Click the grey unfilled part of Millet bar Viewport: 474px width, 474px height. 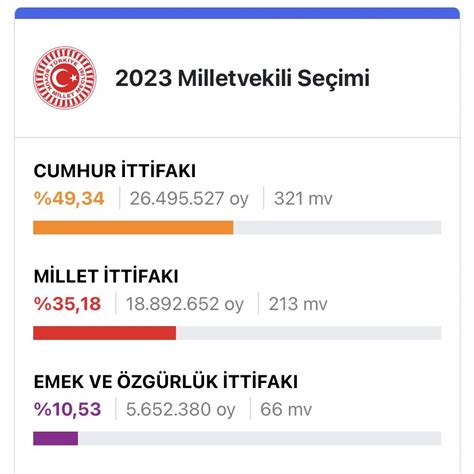click(309, 333)
